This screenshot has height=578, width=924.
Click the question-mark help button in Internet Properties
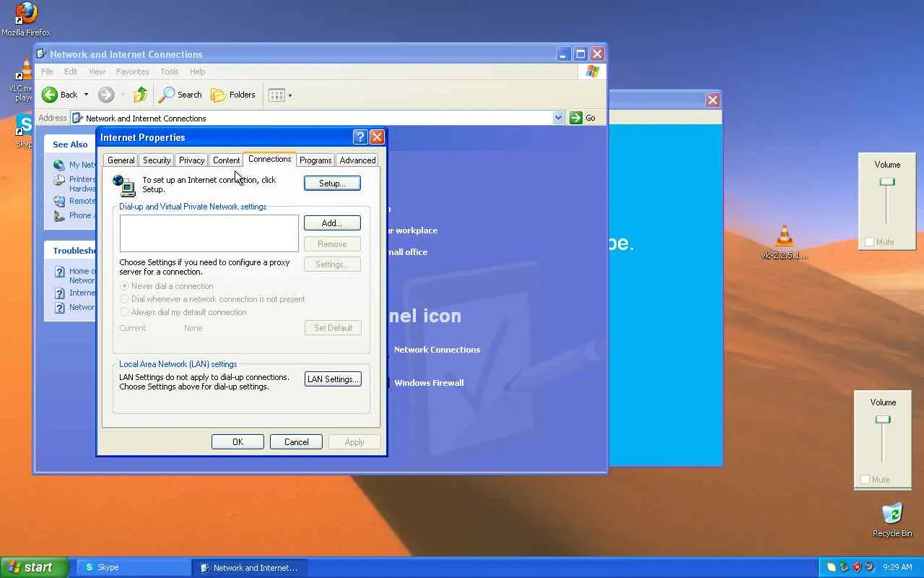pos(360,137)
